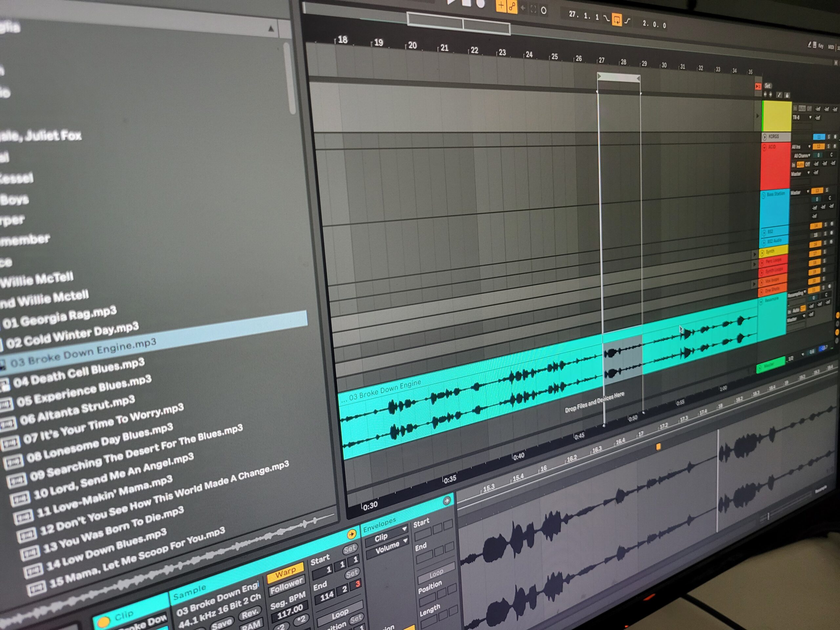Viewport: 840px width, 630px height.
Task: Launch the KORGS track play icon
Action: (x=765, y=137)
